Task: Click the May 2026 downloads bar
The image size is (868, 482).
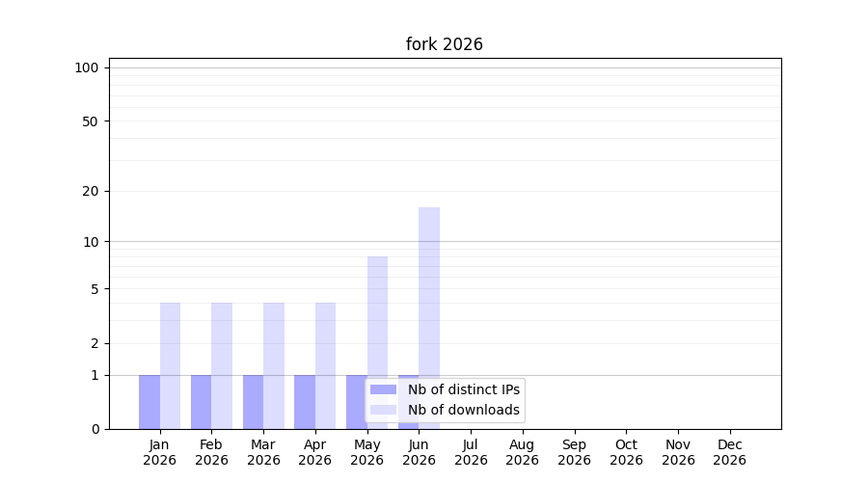Action: [x=377, y=342]
